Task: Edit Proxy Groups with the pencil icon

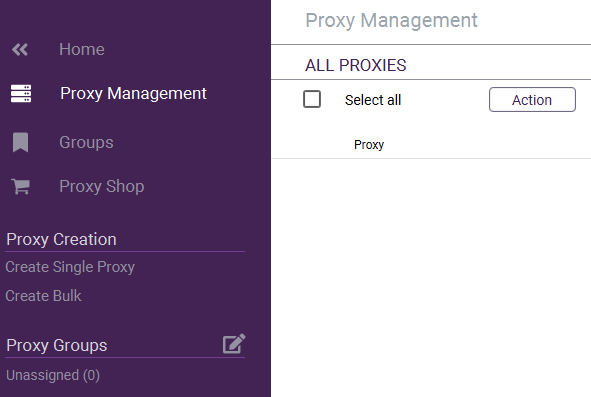Action: coord(234,343)
